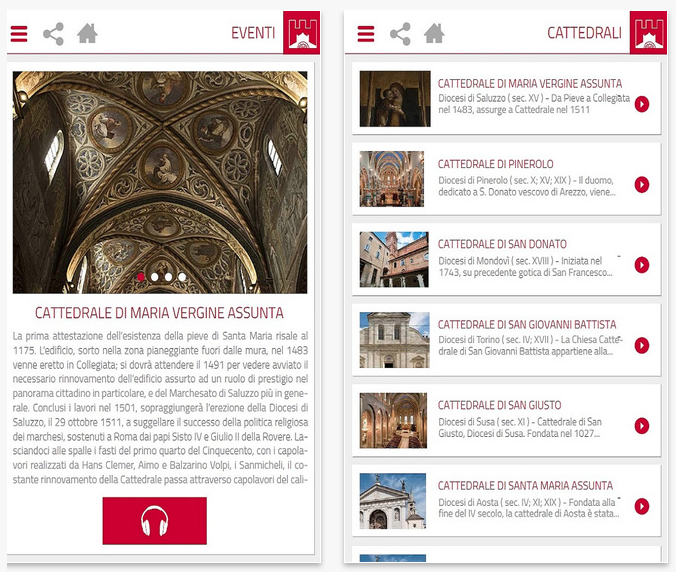Tap event heading under the carousel

pyautogui.click(x=159, y=313)
